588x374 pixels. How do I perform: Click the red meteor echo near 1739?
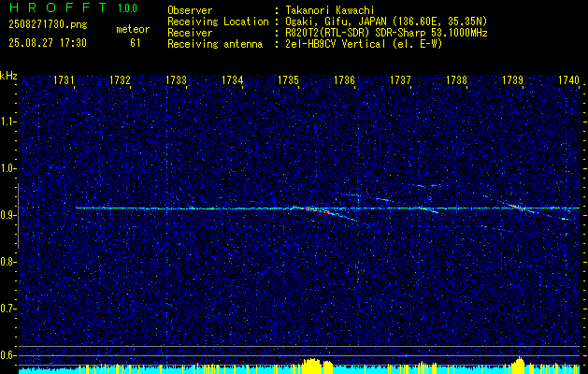[519, 207]
